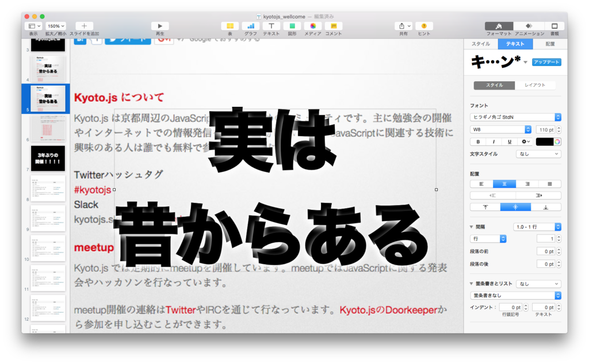Image resolution: width=589 pixels, height=364 pixels.
Task: Adjust font size with the stepper
Action: click(x=559, y=129)
